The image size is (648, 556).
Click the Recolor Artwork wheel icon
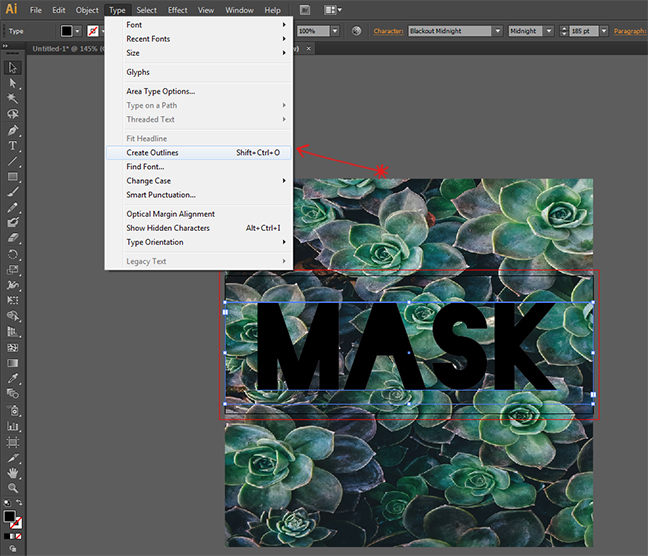click(x=356, y=31)
